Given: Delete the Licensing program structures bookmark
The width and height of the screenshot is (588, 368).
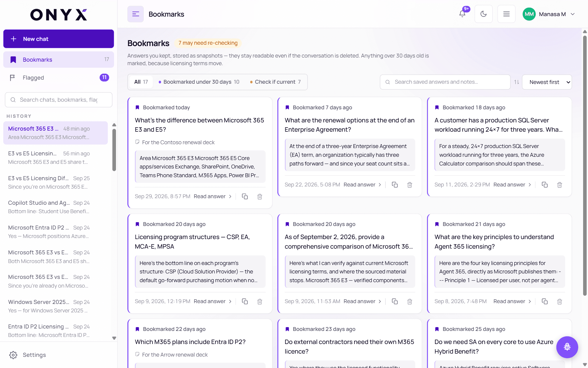Looking at the screenshot, I should pos(260,301).
